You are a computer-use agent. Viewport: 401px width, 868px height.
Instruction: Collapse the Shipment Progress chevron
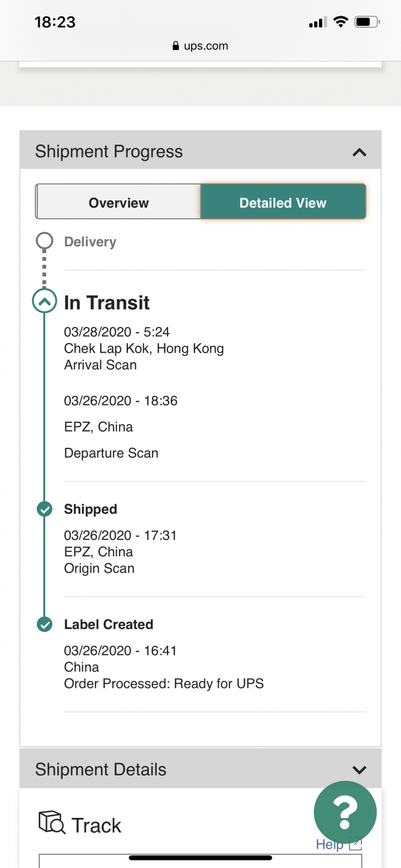point(359,152)
